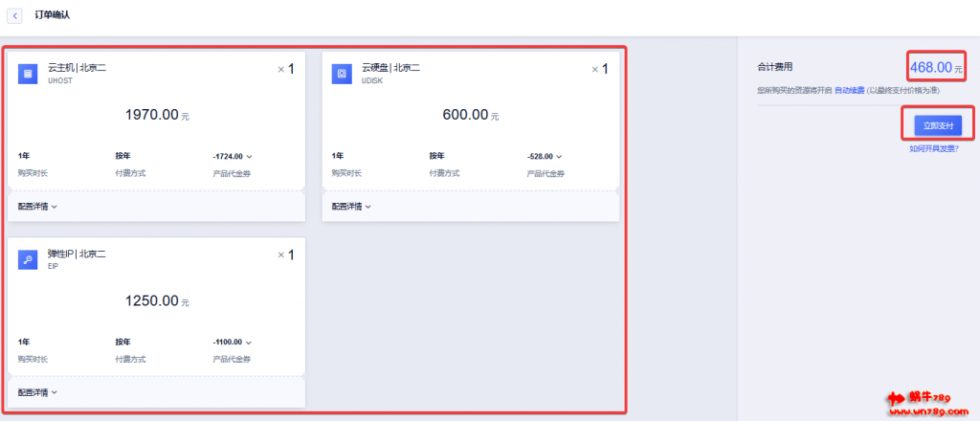The image size is (980, 421).
Task: Click the 云硬盘 | 北京二 card title
Action: tap(390, 67)
